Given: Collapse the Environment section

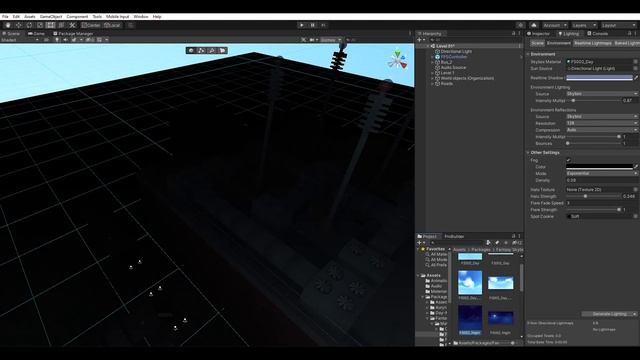Looking at the screenshot, I should coord(528,54).
